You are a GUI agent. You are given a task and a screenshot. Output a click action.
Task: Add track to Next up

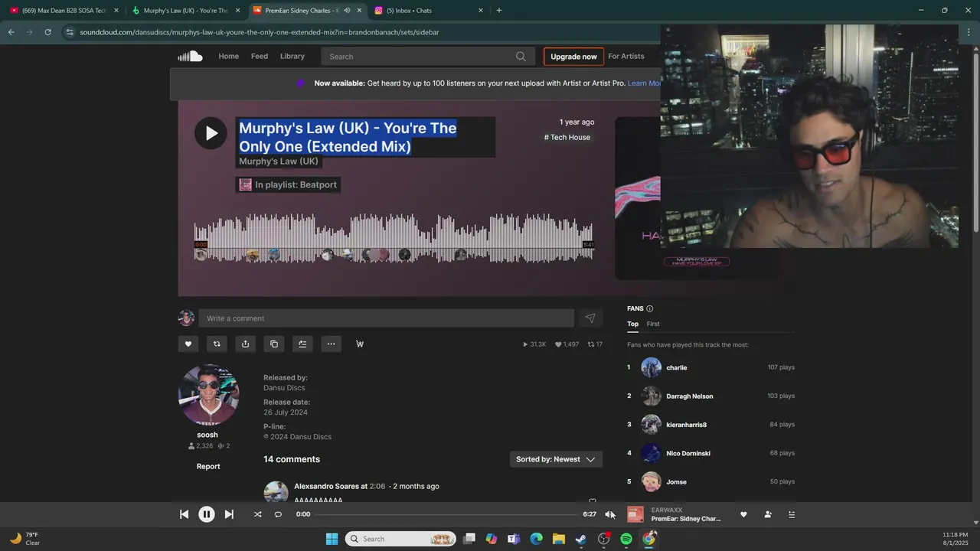302,344
